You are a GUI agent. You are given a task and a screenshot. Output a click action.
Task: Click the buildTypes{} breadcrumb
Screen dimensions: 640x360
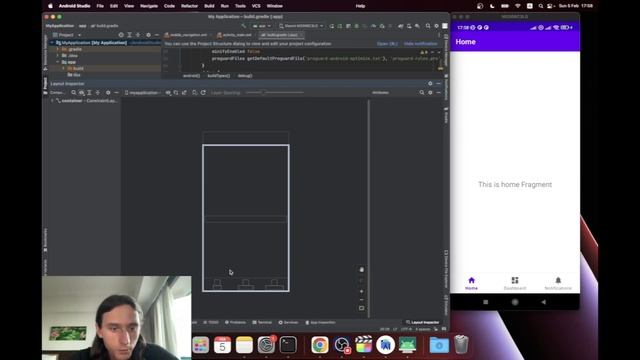click(x=218, y=76)
